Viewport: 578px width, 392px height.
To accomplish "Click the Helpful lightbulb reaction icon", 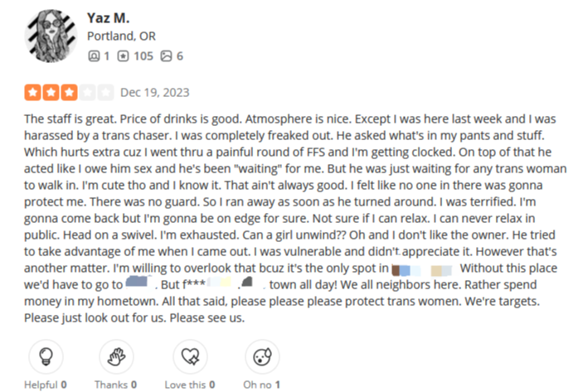I will (46, 356).
